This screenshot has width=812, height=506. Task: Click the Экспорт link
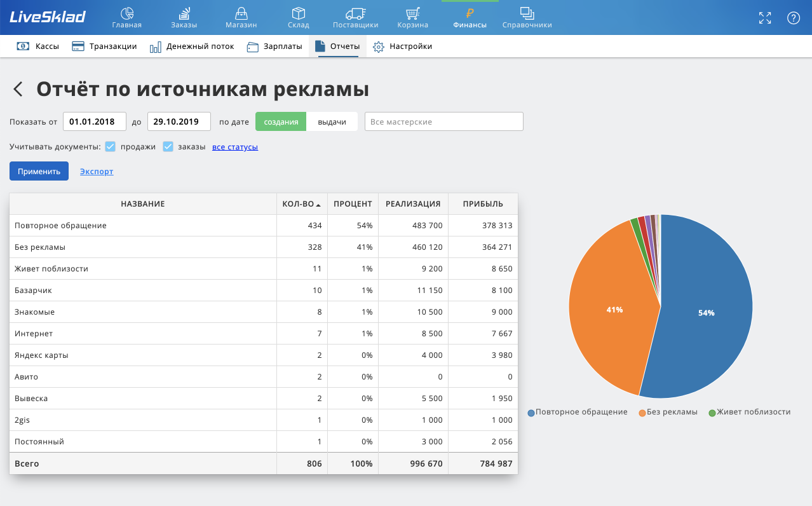[97, 172]
